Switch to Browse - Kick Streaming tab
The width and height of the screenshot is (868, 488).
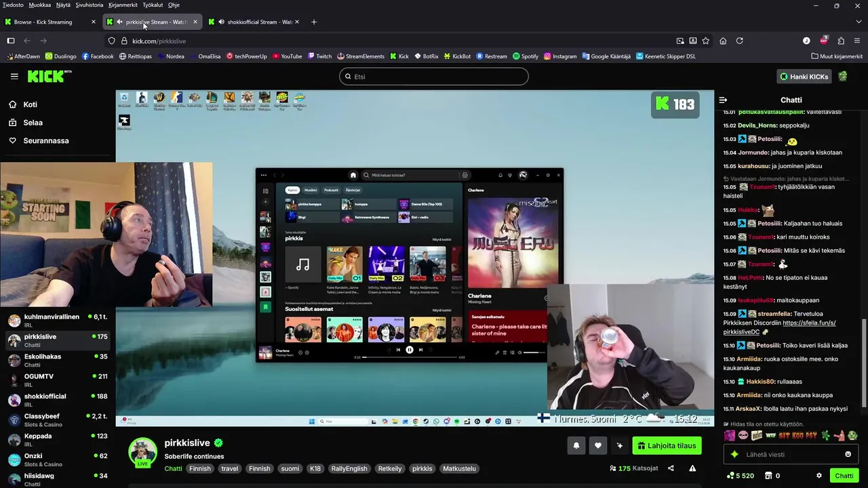(x=51, y=22)
